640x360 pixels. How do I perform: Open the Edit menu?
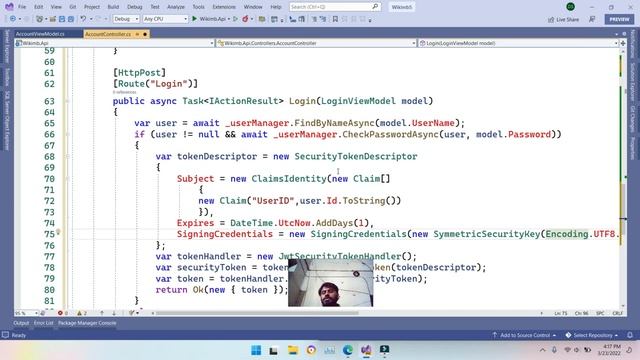click(38, 7)
